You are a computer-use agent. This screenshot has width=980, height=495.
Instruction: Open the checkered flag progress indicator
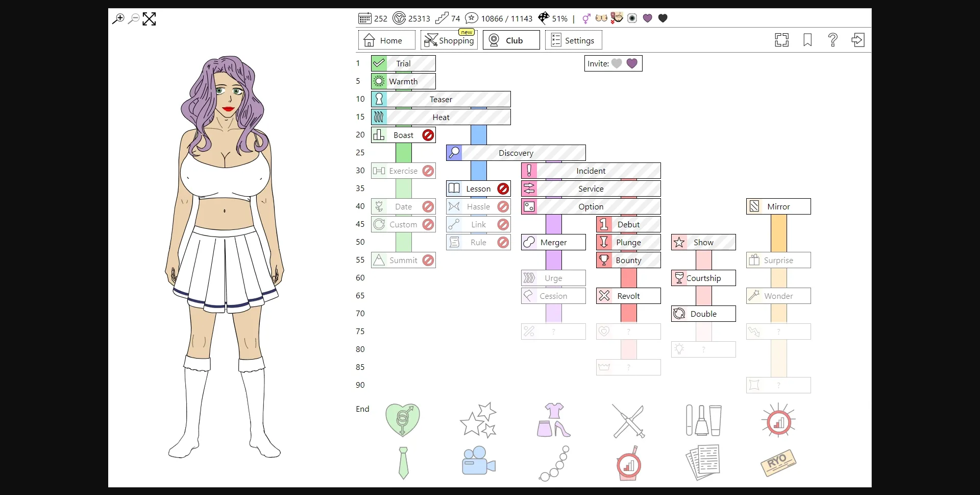coord(543,18)
